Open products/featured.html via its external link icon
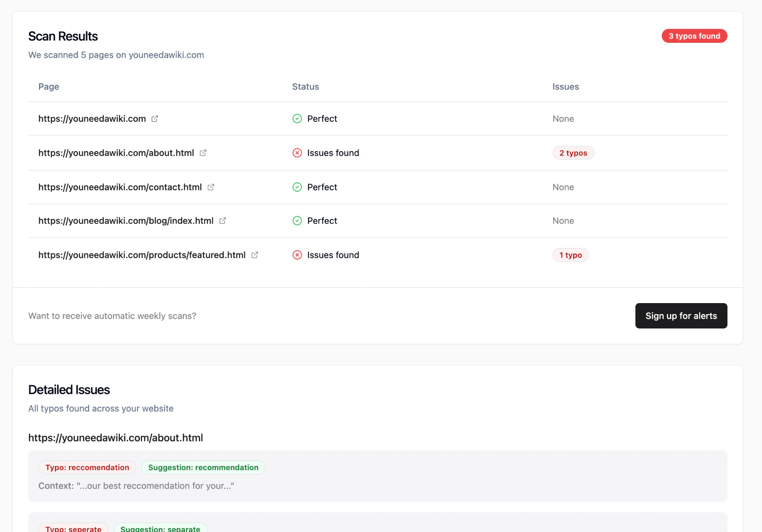Screen dimensions: 762x532 pos(255,255)
